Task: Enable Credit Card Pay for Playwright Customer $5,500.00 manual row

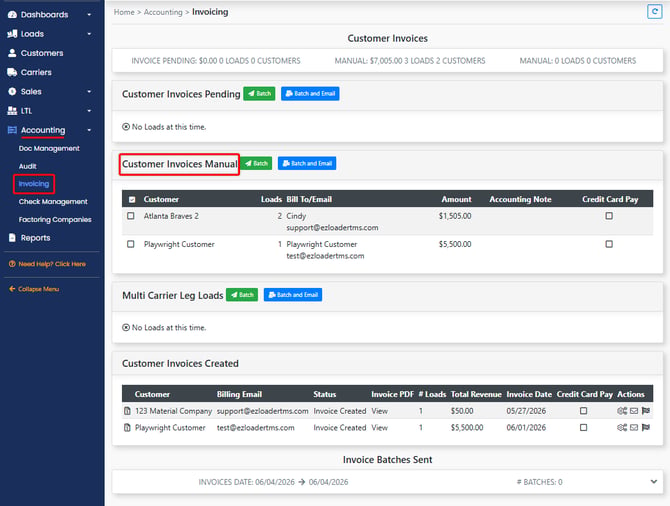Action: click(x=609, y=244)
